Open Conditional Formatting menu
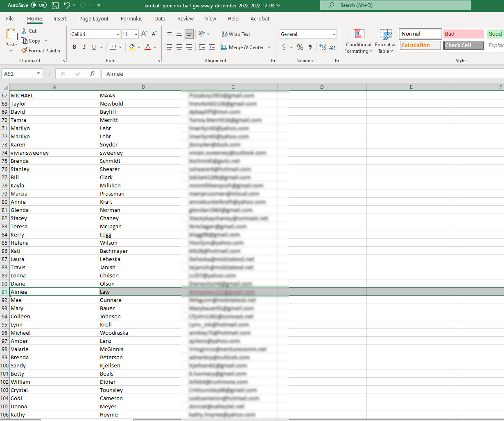504x421 pixels. (x=358, y=42)
